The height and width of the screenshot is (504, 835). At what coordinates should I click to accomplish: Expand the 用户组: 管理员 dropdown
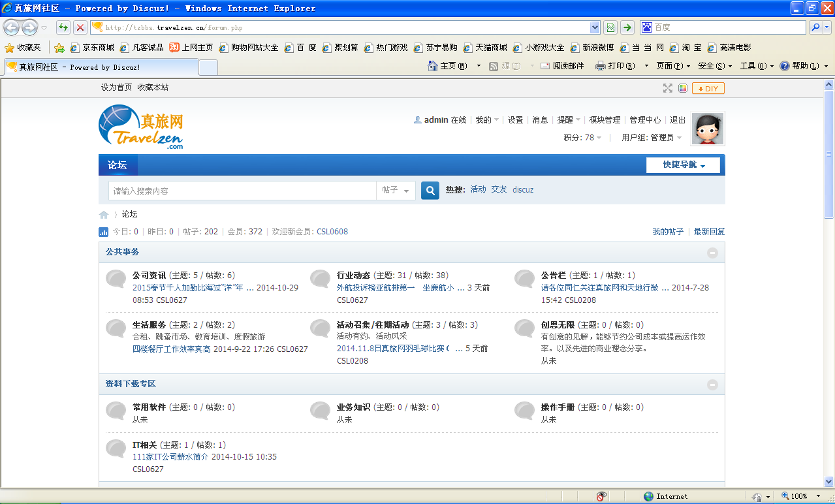coord(652,138)
